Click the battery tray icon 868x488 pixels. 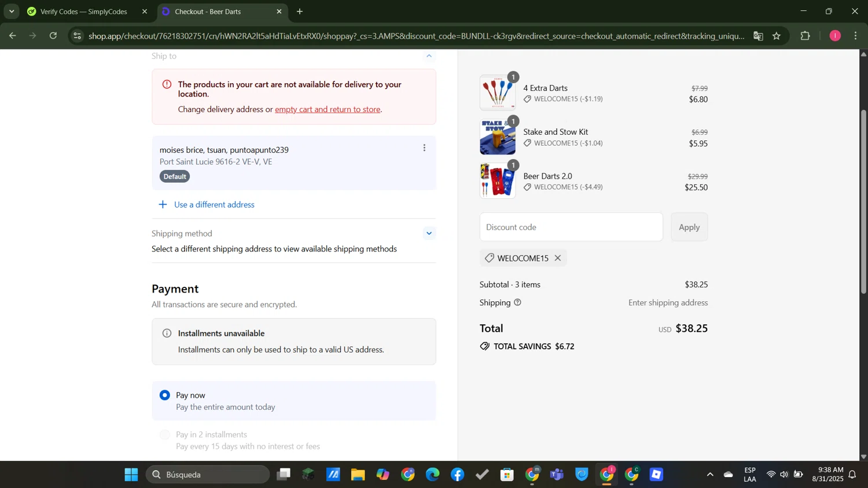(798, 475)
